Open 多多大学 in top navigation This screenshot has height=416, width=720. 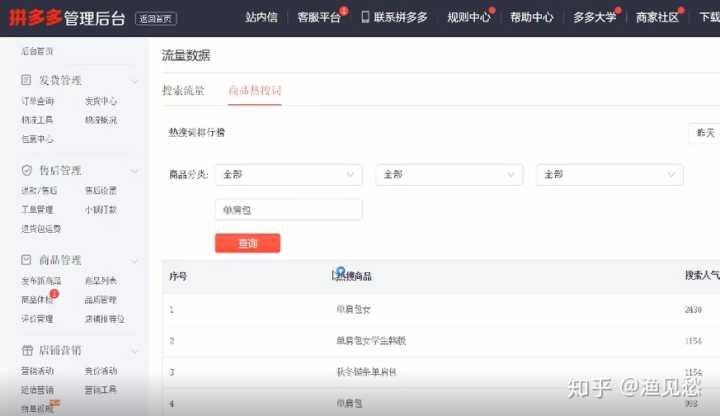(x=595, y=17)
